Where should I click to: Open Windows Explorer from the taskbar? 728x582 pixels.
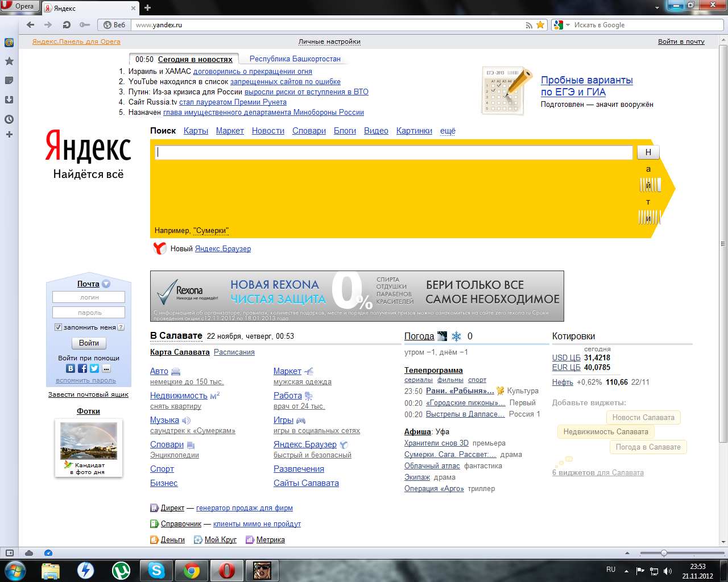pyautogui.click(x=51, y=570)
